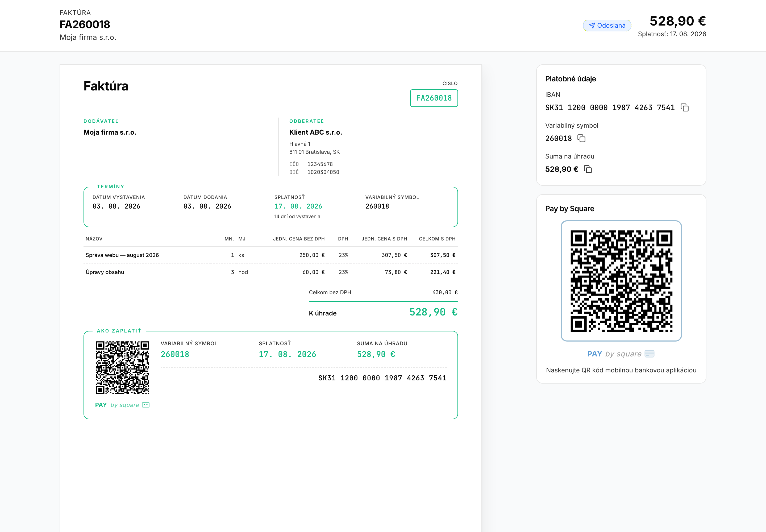
Task: Click the Celkom s DPH column header
Action: click(437, 239)
